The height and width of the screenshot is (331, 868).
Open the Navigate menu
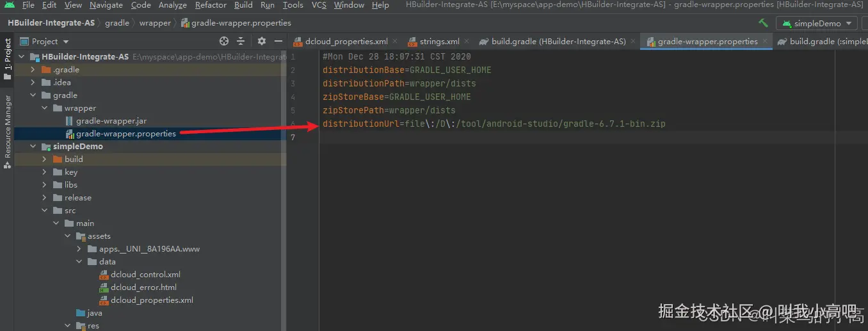point(106,5)
